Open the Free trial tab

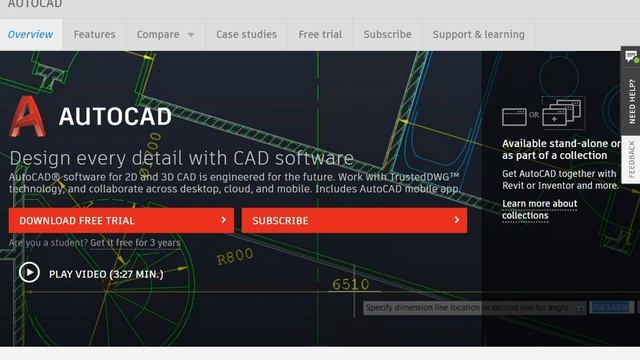pyautogui.click(x=320, y=34)
